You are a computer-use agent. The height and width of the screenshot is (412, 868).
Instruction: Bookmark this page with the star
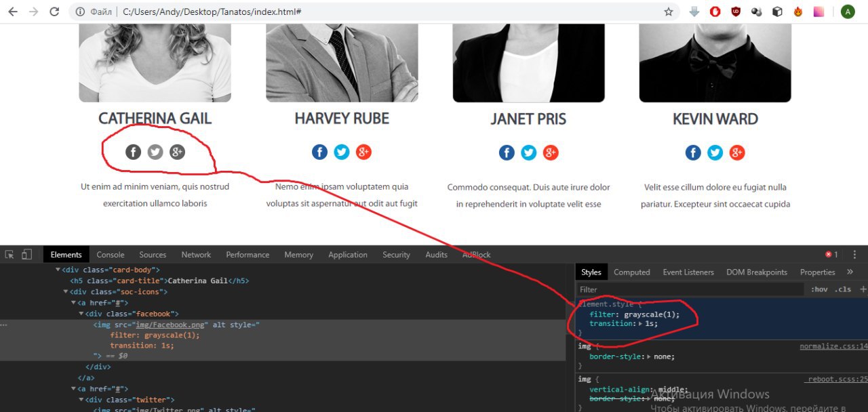(669, 12)
